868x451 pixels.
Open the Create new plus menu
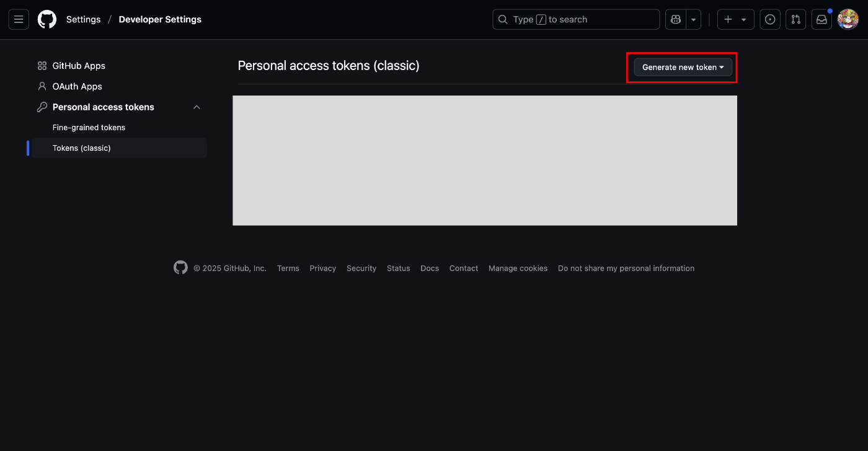point(736,19)
